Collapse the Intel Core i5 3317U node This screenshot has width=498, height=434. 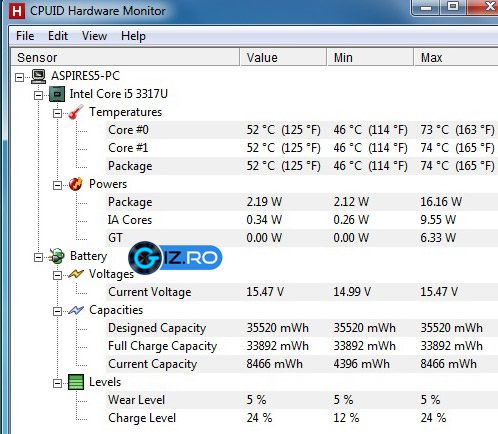(38, 95)
